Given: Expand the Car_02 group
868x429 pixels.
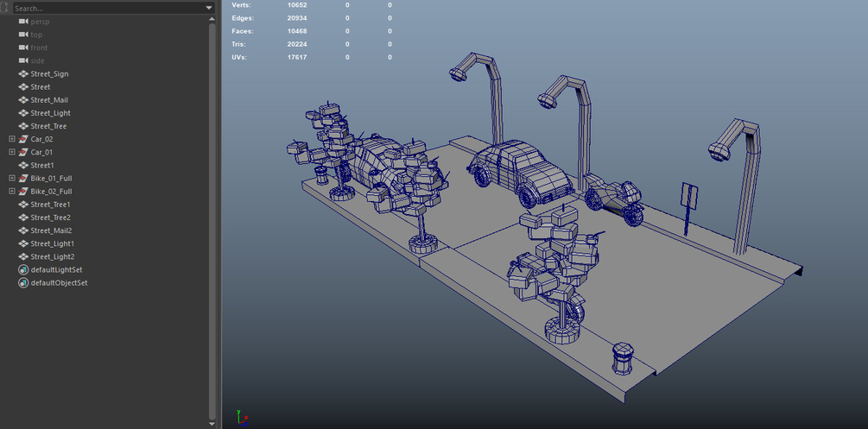Looking at the screenshot, I should 12,139.
